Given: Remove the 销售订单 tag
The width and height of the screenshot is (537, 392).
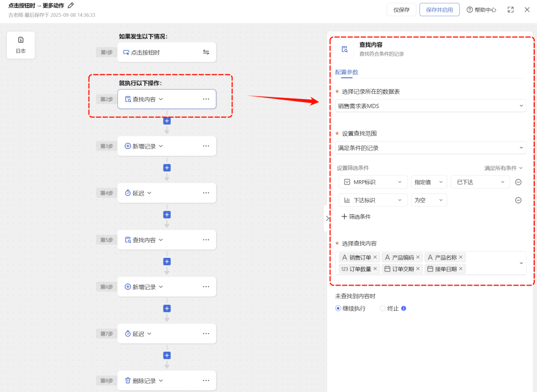Looking at the screenshot, I should point(375,257).
